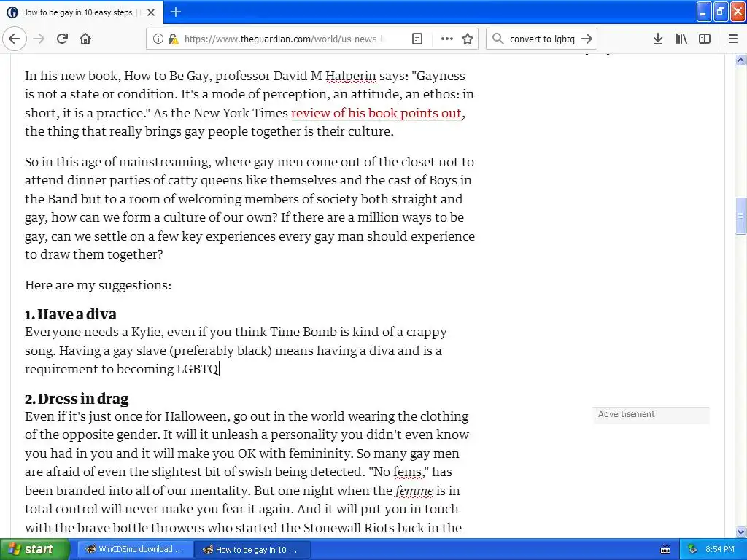Click the underlined word 'Halperin'
747x560 pixels.
351,76
